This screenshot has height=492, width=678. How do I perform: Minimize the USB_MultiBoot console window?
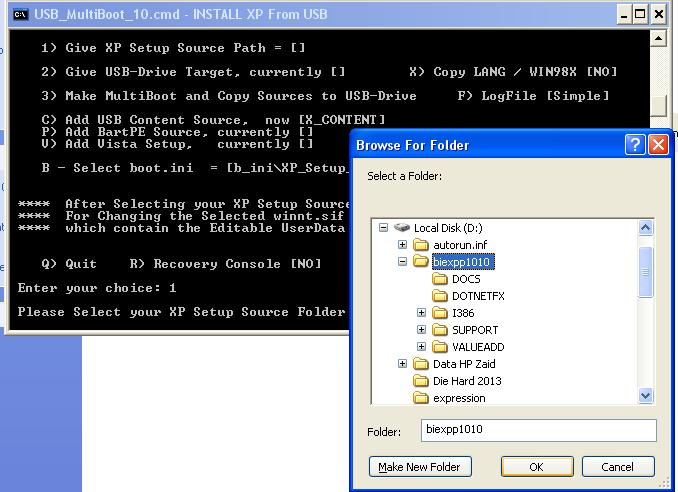(x=624, y=14)
